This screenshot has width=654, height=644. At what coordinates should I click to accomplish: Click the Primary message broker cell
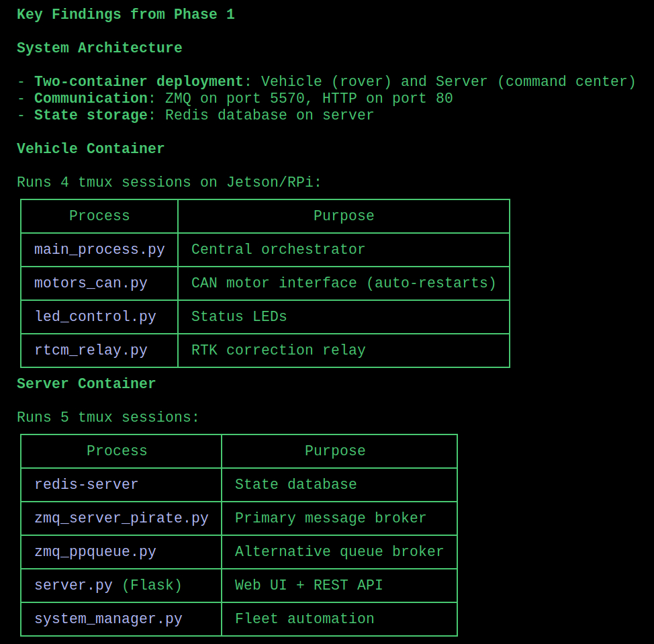(x=331, y=518)
